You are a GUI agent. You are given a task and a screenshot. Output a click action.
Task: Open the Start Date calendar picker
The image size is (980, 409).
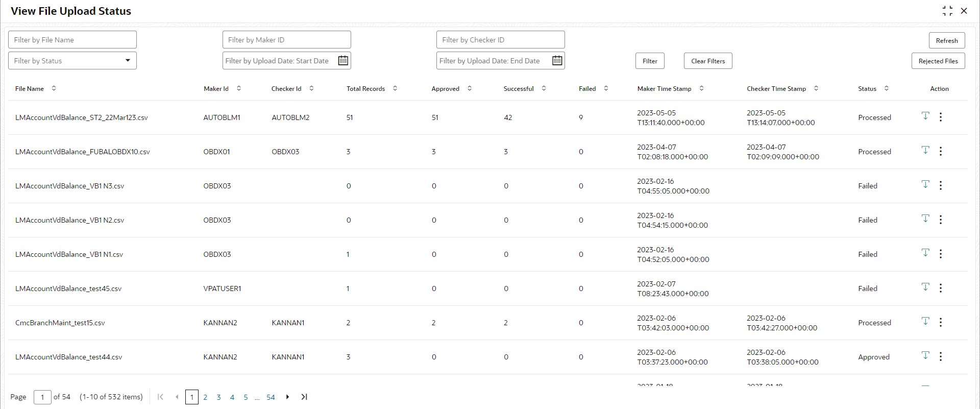343,60
